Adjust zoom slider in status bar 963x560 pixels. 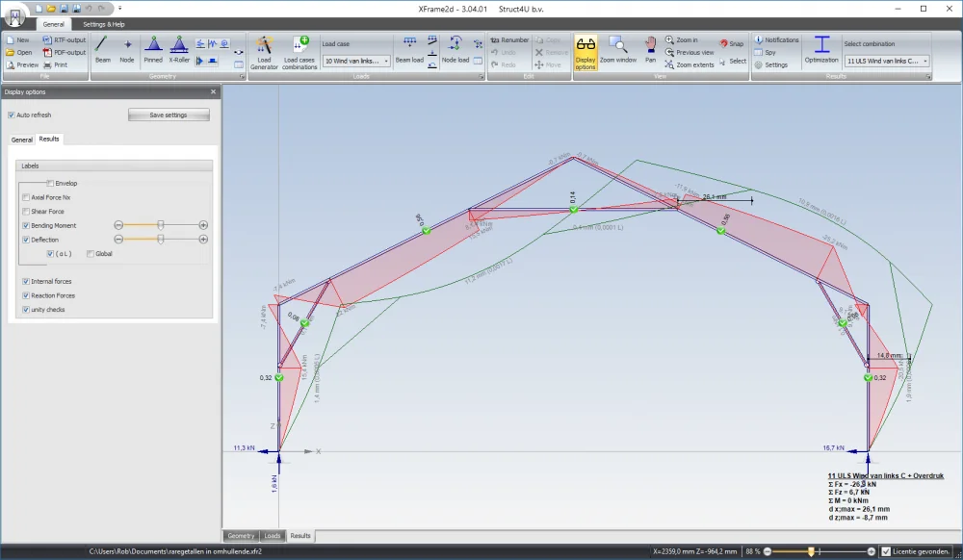pyautogui.click(x=811, y=551)
